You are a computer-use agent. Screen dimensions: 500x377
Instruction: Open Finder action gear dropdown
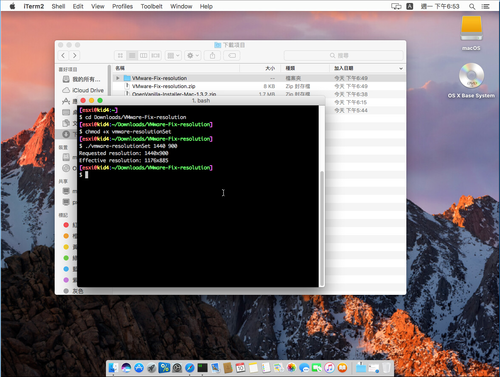pyautogui.click(x=193, y=55)
